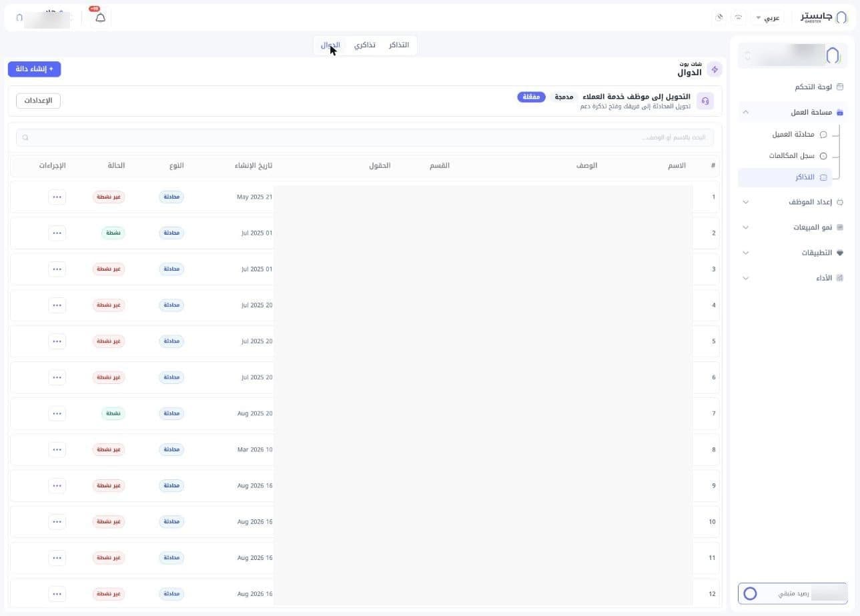This screenshot has width=860, height=616.
Task: Expand the الأداء sidebar section
Action: (793, 278)
